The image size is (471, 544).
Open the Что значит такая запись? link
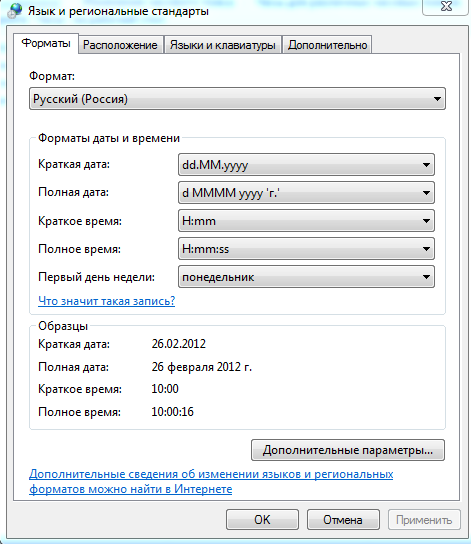point(106,301)
